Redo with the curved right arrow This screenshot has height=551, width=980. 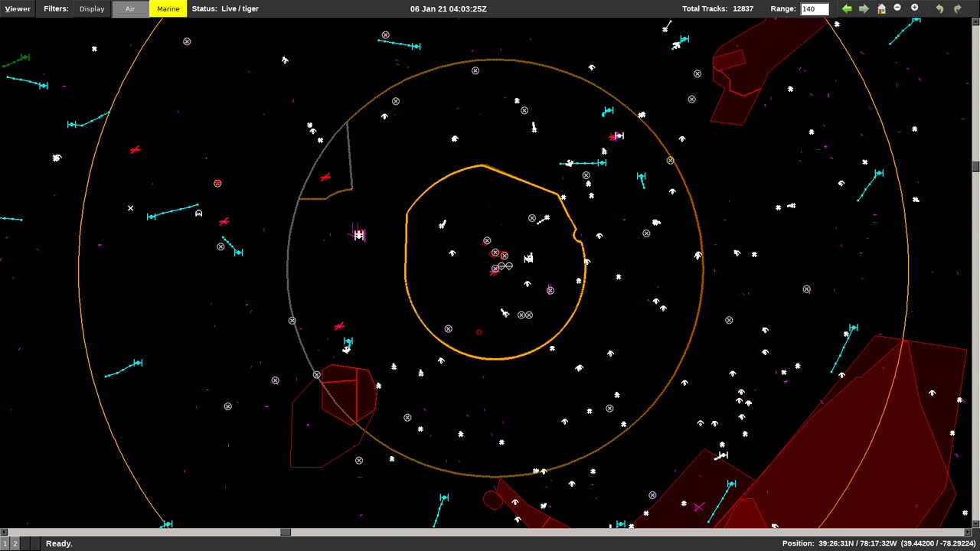point(957,8)
